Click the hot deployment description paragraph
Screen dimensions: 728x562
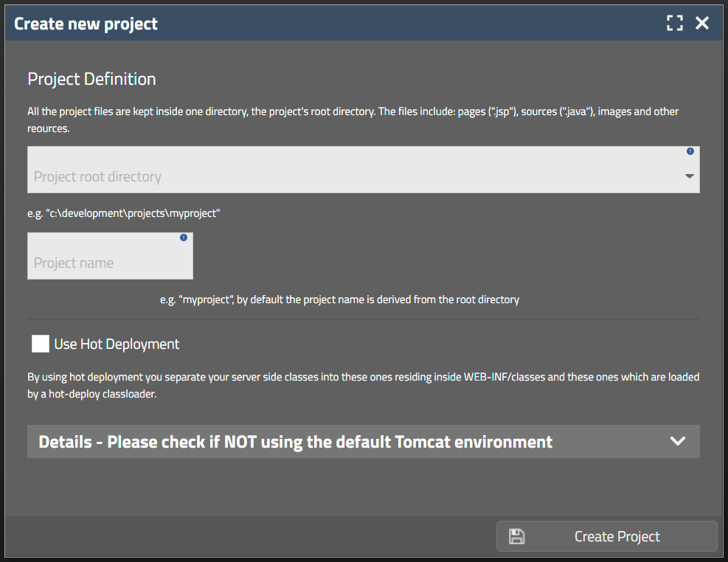pyautogui.click(x=363, y=385)
